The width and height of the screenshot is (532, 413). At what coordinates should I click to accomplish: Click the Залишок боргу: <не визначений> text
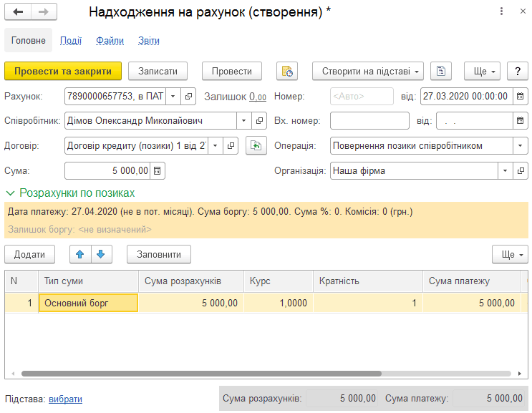79,230
